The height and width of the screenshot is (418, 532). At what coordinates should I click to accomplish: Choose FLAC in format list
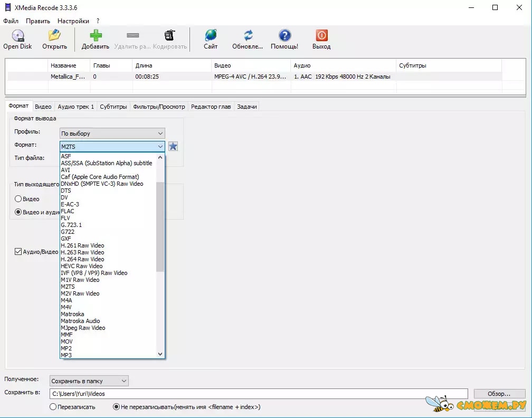(x=108, y=211)
